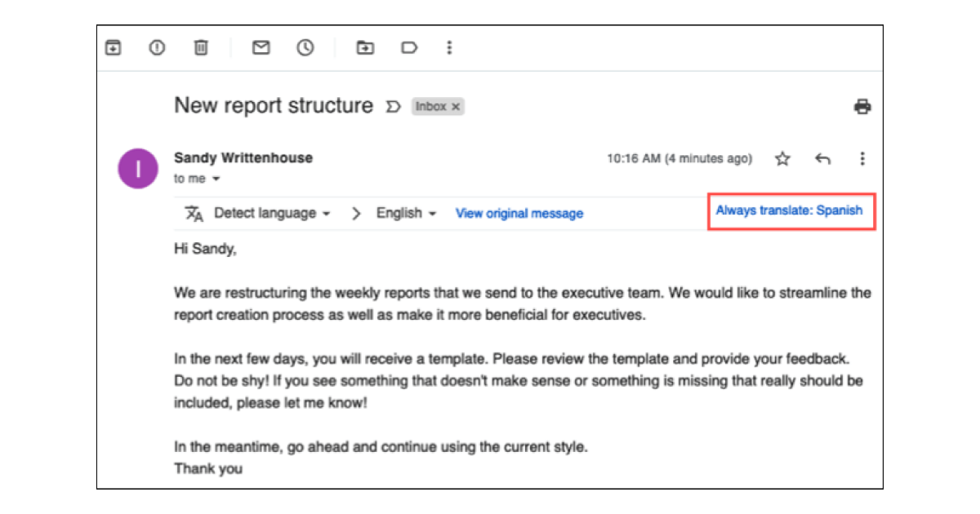Open the toolbar's More options menu

[x=448, y=48]
